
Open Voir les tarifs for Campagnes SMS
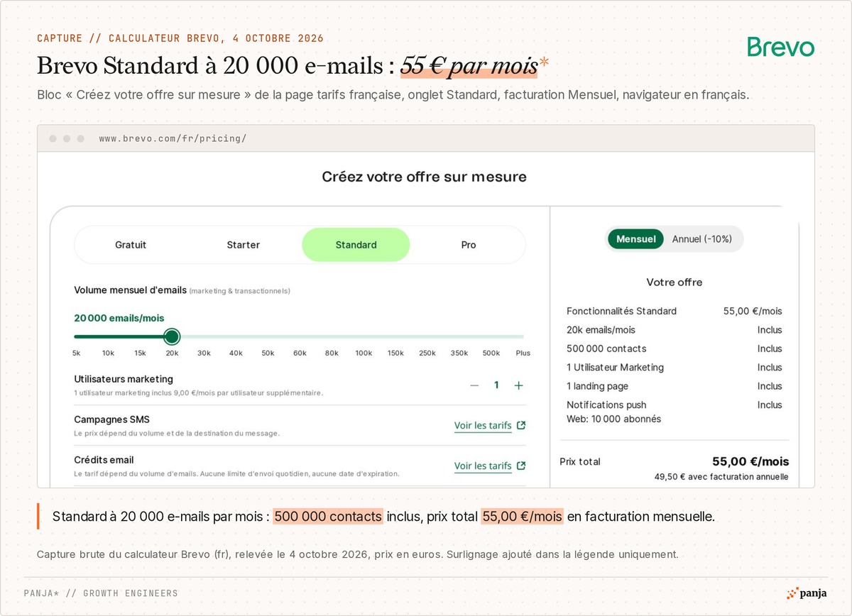point(483,426)
